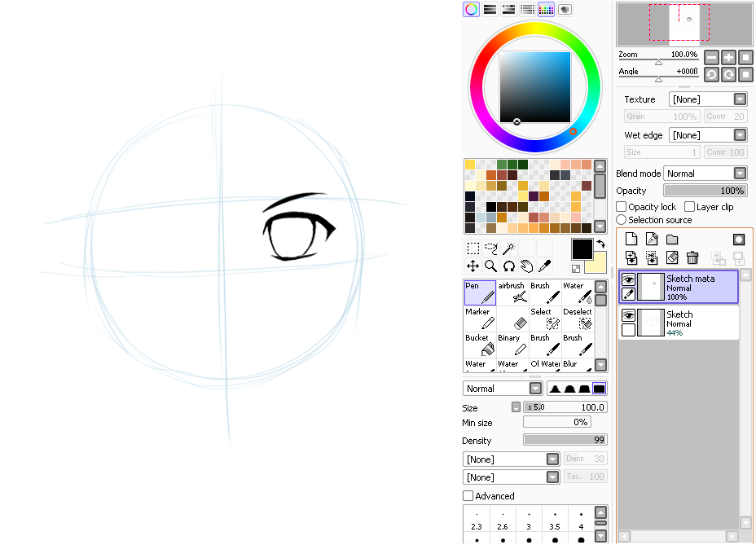Zoom in with the plus button
The image size is (756, 545).
point(728,58)
